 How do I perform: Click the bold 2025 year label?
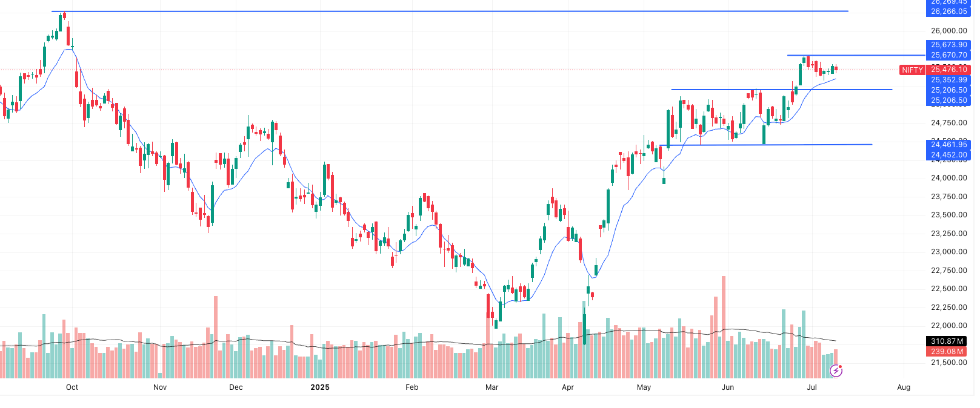(320, 387)
